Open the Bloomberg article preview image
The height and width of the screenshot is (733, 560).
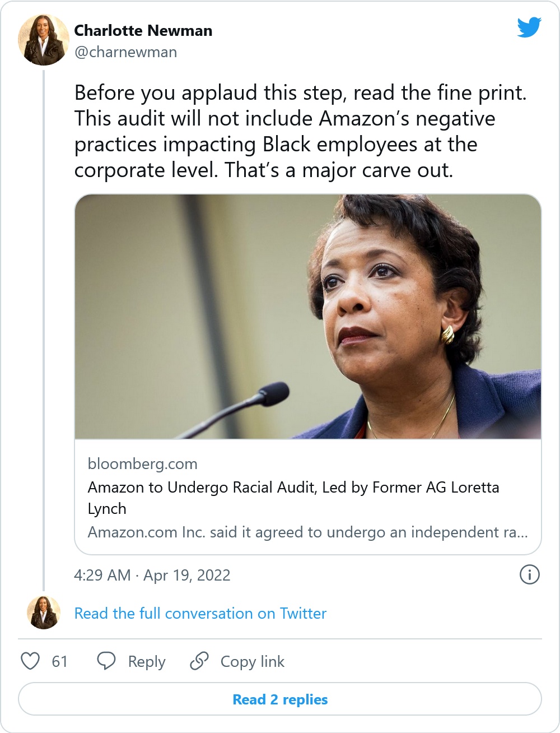pos(308,317)
